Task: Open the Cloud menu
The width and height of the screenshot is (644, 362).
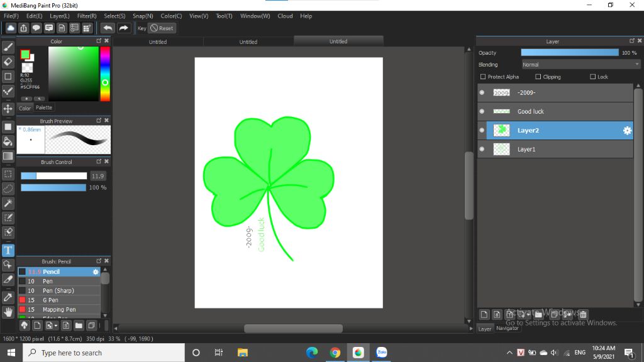Action: tap(285, 16)
